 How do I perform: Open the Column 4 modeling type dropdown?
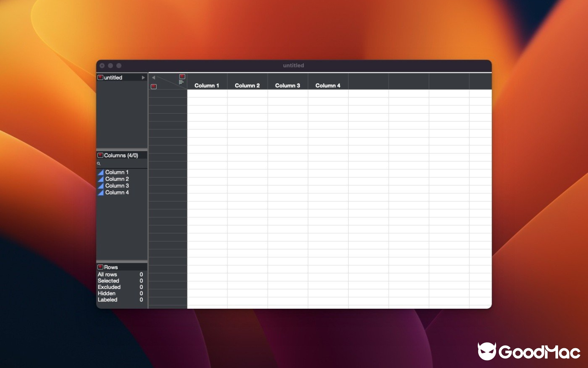[100, 192]
